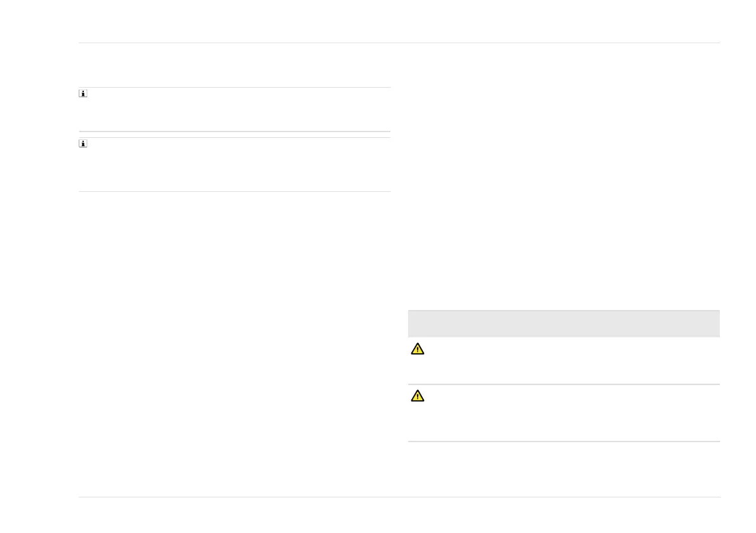Click the lower info note icon

(x=83, y=144)
